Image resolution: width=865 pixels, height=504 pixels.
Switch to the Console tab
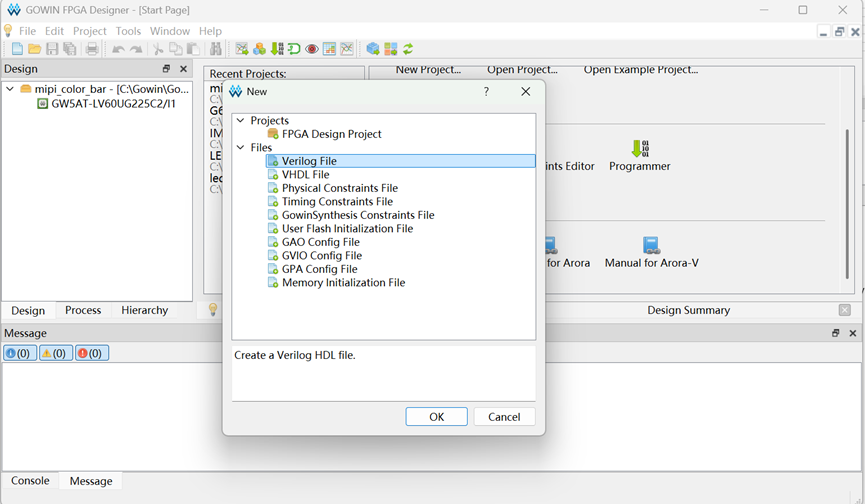pos(30,481)
